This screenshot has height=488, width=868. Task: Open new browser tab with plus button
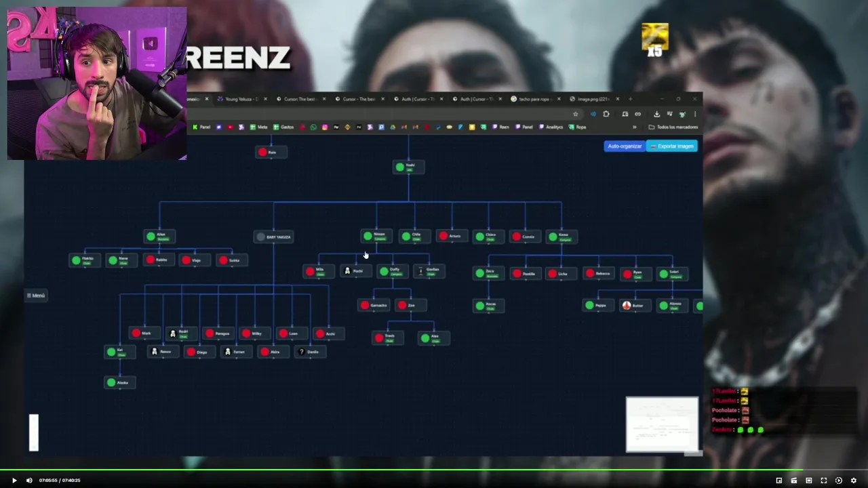tap(631, 99)
